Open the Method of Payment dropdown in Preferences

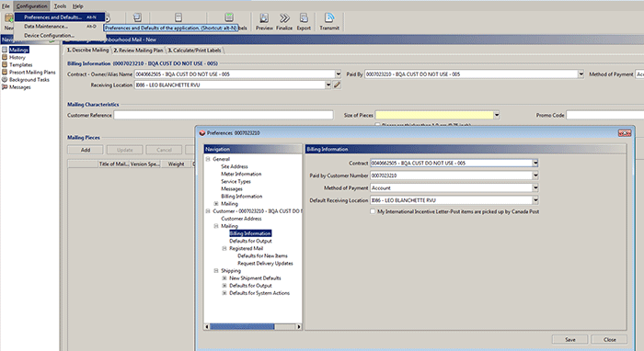pos(535,187)
